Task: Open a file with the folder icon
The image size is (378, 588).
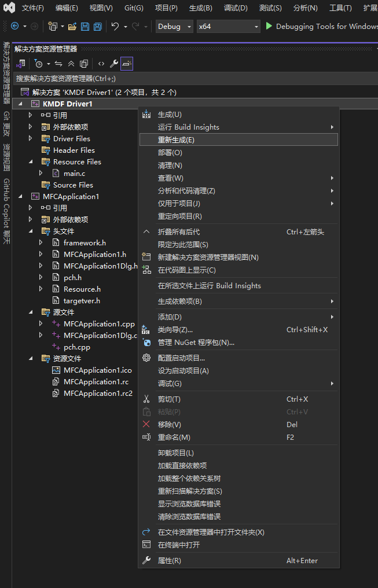Action: click(72, 26)
